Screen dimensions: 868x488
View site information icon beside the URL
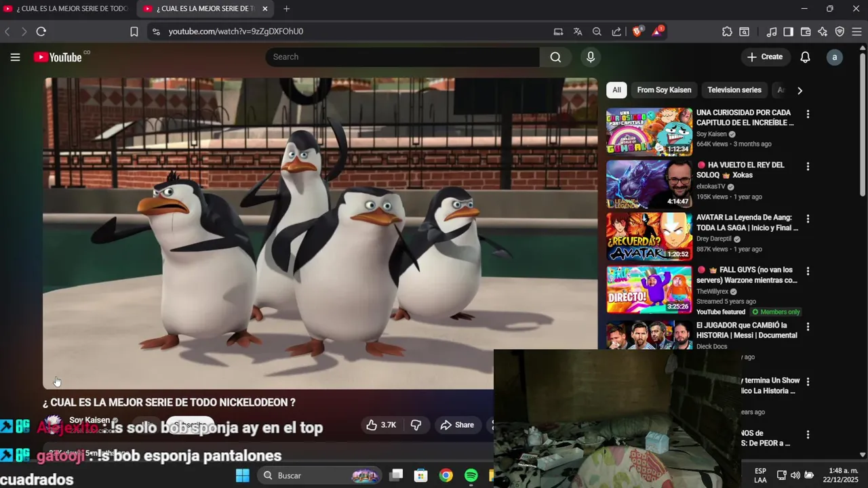(x=156, y=31)
